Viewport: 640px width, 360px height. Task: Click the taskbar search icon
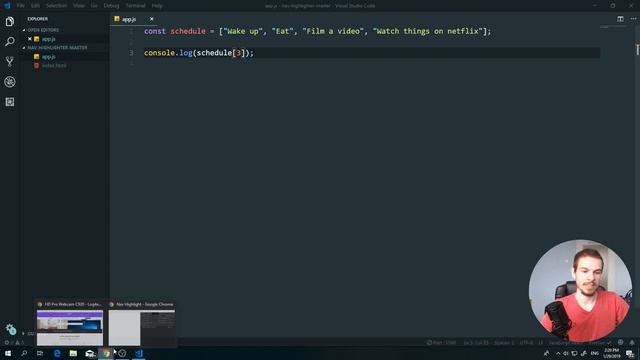pos(24,353)
